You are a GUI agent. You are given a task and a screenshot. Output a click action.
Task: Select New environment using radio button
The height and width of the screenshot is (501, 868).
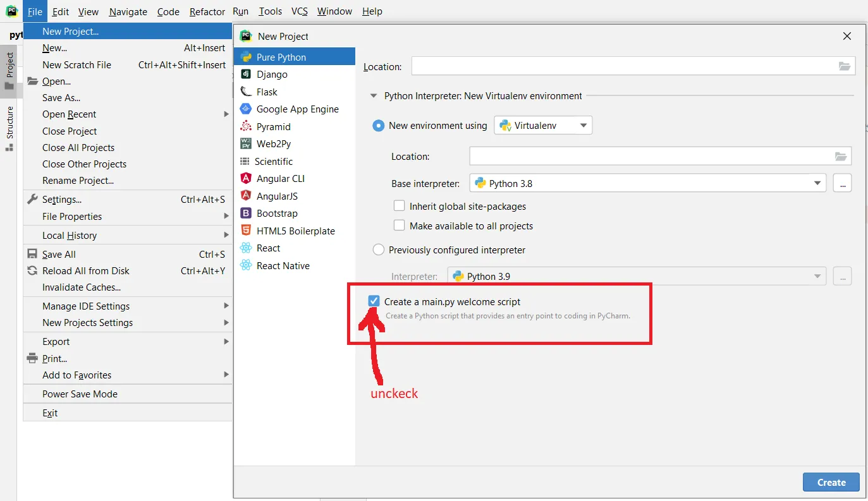379,125
